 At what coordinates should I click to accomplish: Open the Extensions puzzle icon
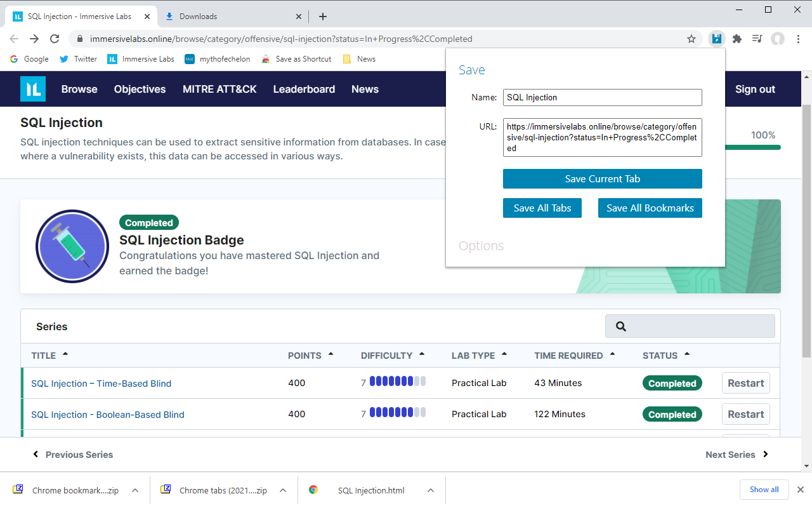pyautogui.click(x=737, y=39)
